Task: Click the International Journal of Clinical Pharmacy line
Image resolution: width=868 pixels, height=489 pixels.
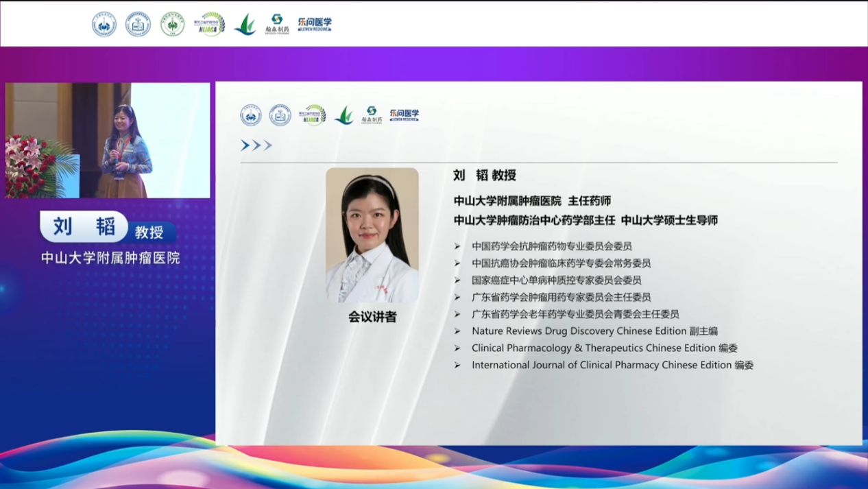Action: pos(613,365)
